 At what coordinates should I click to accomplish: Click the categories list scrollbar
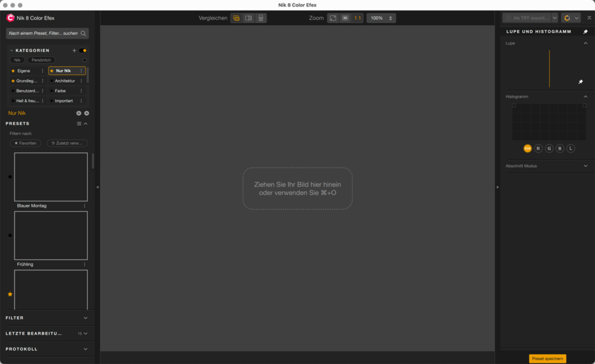pos(88,75)
